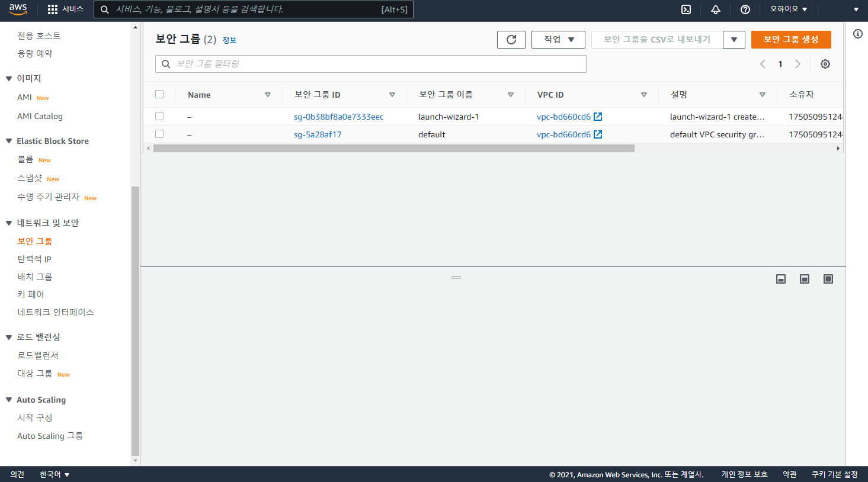Click the search magnifier icon in top bar
The width and height of the screenshot is (868, 482).
pos(105,9)
